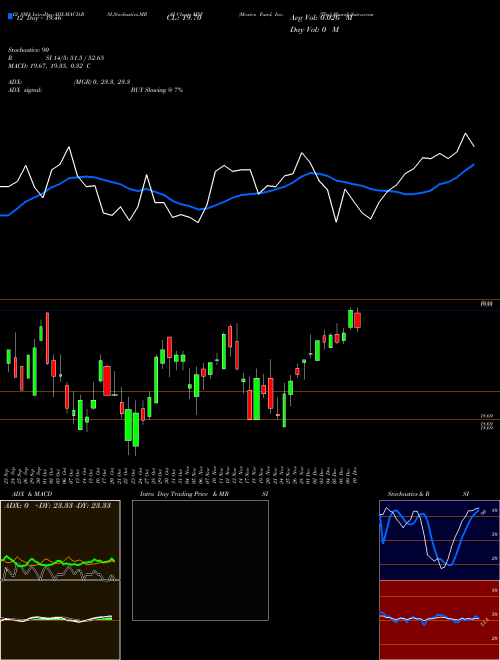Viewport: 500px width, 660px height.
Task: Click the 'ADX & MACD' panel title
Action: pyautogui.click(x=32, y=494)
